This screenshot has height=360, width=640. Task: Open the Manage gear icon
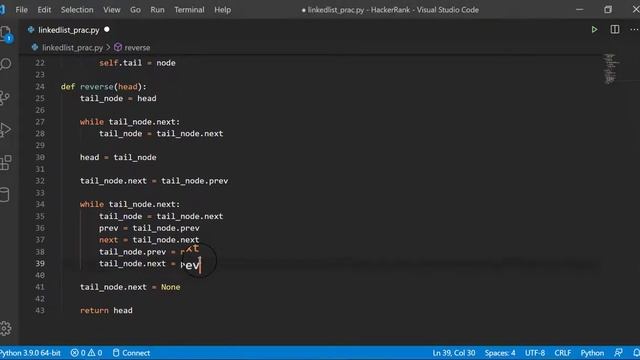click(6, 328)
